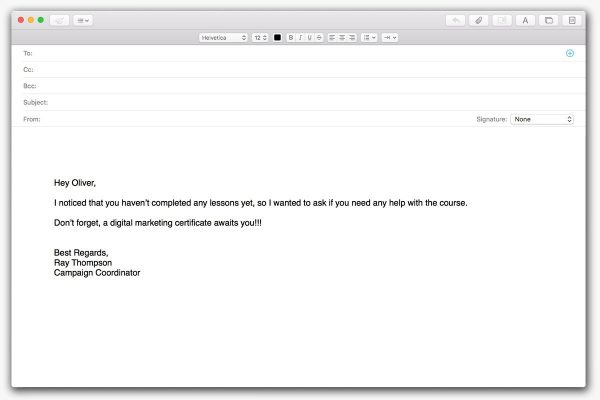Toggle bold formatting
This screenshot has height=400, width=600.
coord(291,38)
